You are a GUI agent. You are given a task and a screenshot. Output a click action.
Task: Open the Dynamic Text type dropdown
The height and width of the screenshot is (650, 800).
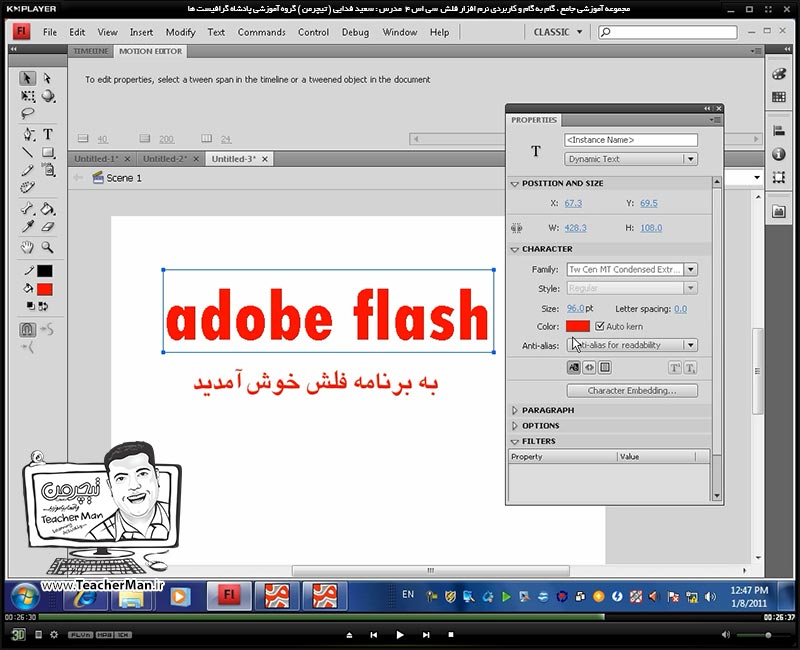(x=631, y=159)
